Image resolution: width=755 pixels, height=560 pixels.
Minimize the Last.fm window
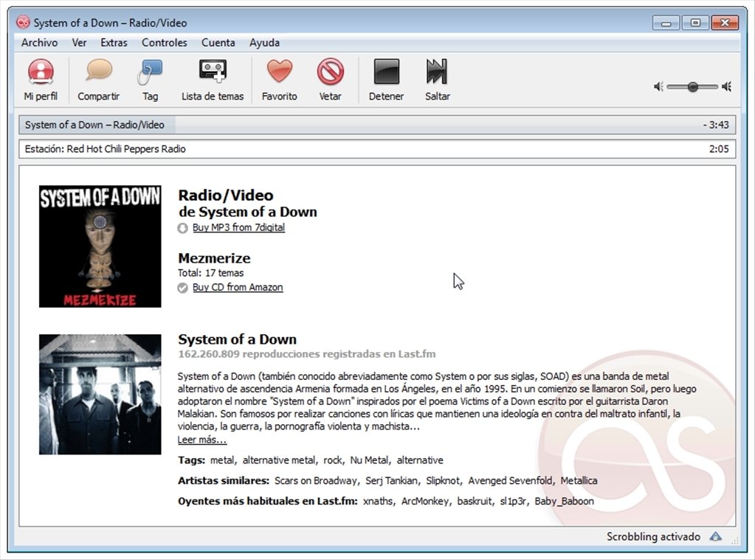click(x=666, y=23)
